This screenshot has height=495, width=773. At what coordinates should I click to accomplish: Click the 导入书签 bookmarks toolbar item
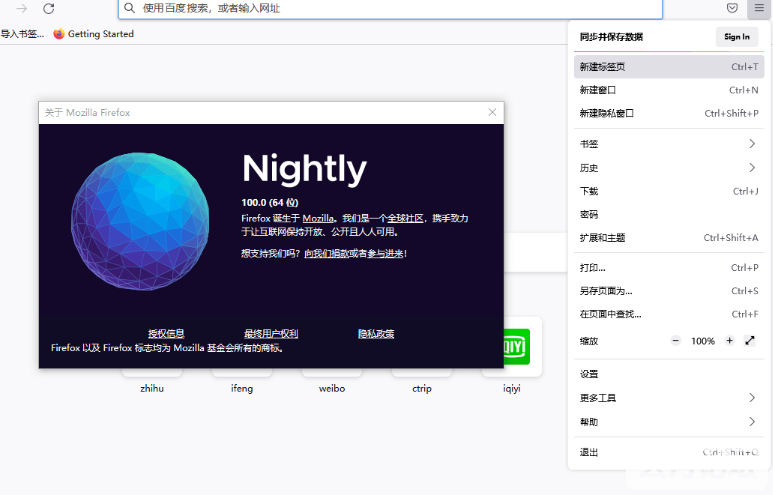click(x=22, y=34)
